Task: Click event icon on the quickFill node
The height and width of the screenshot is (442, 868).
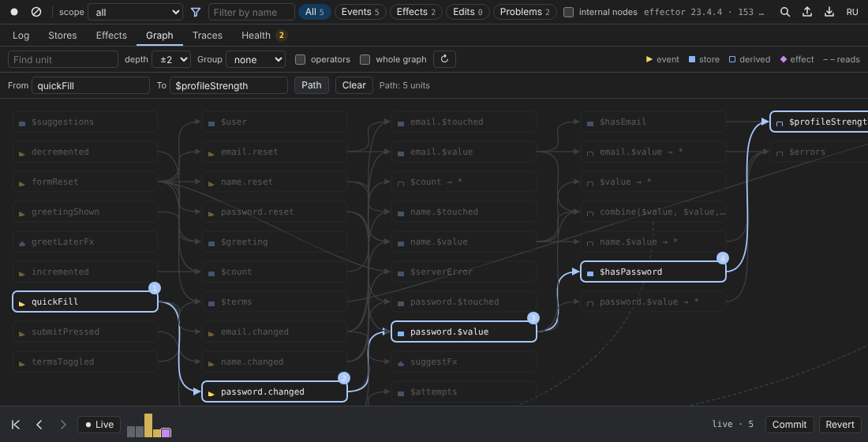Action: point(22,303)
